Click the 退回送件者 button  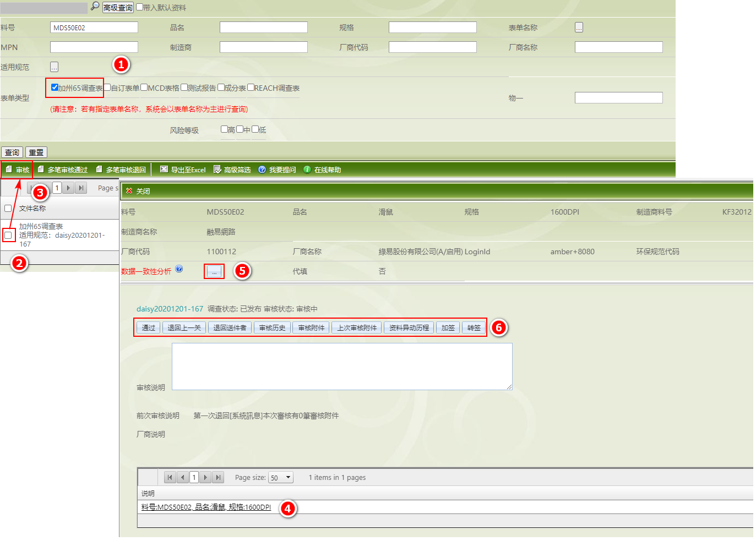[230, 327]
